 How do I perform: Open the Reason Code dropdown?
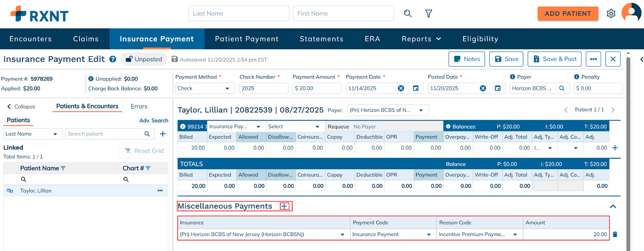pyautogui.click(x=515, y=234)
